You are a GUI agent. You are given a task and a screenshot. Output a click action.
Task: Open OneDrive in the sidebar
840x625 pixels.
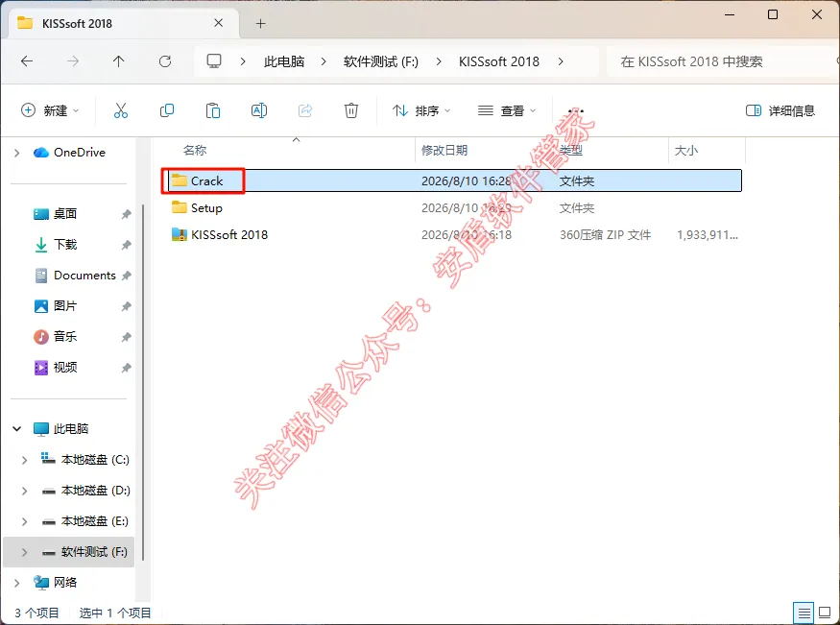pos(80,153)
